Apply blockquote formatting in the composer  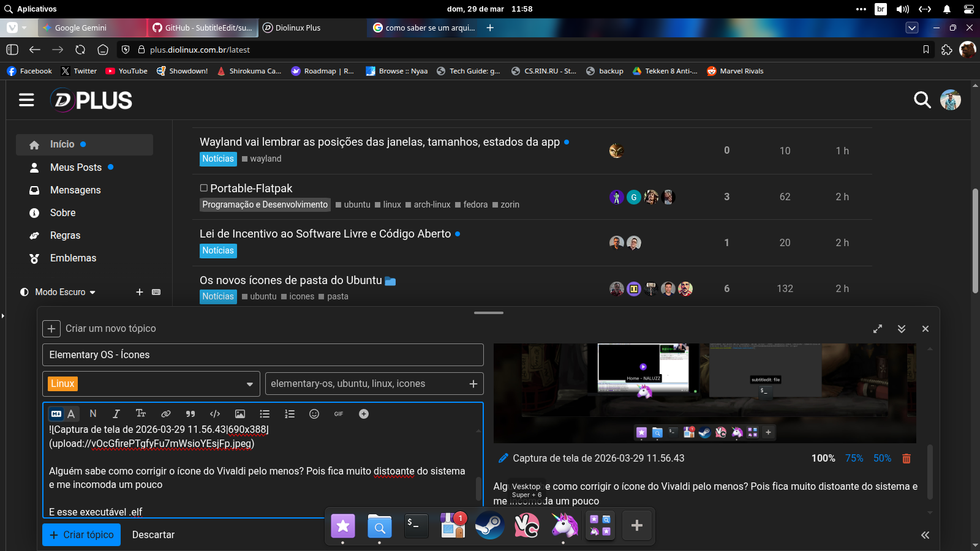coord(190,414)
